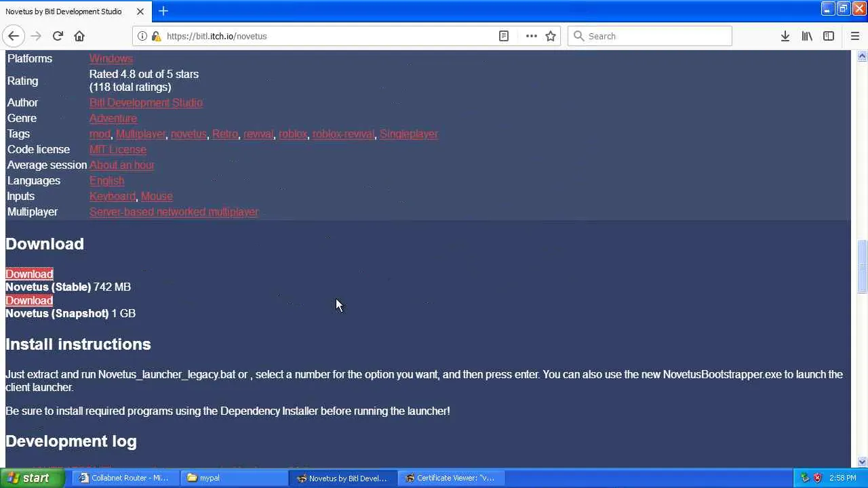Close the Novetus browser tab
This screenshot has width=868, height=488.
(x=140, y=12)
